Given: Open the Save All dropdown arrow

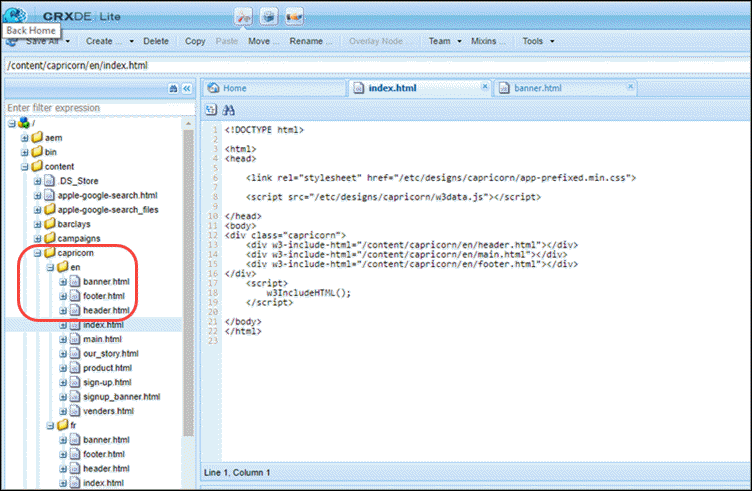Looking at the screenshot, I should [x=68, y=41].
